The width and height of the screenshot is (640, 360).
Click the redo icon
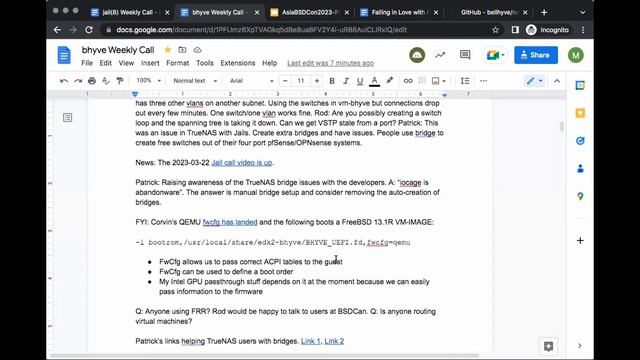[x=78, y=81]
